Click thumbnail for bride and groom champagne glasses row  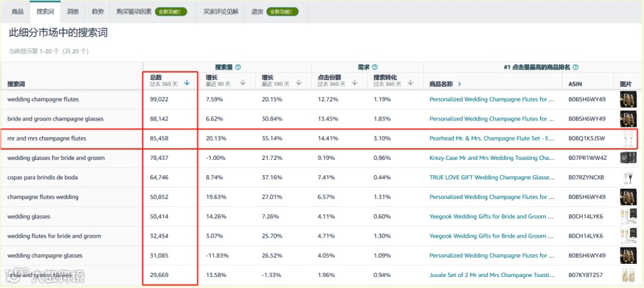pyautogui.click(x=628, y=119)
